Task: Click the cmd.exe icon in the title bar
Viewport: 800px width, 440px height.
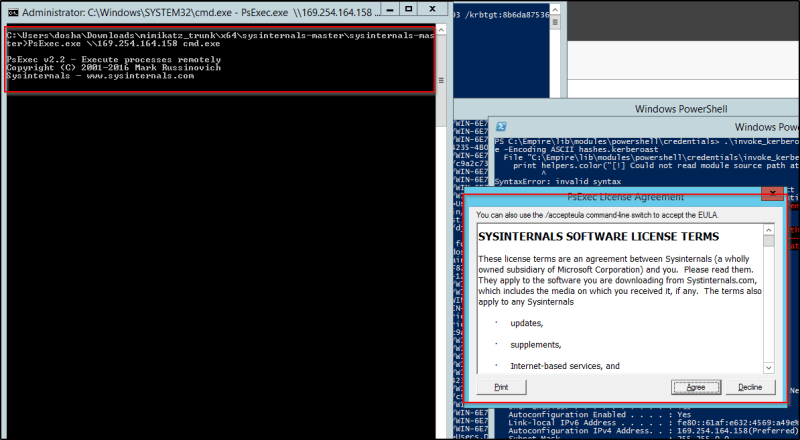Action: (x=13, y=12)
